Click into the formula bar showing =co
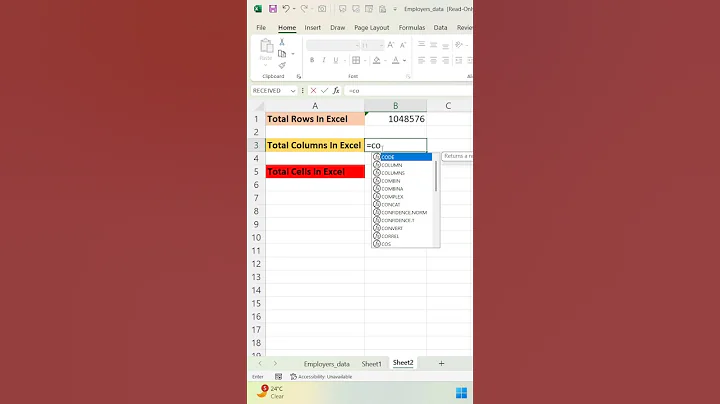 point(409,91)
